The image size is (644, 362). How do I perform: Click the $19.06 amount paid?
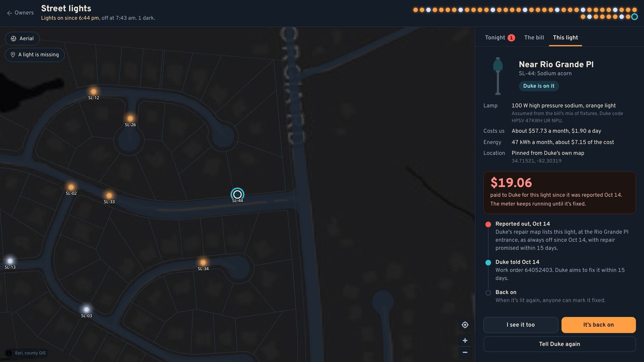pos(511,183)
